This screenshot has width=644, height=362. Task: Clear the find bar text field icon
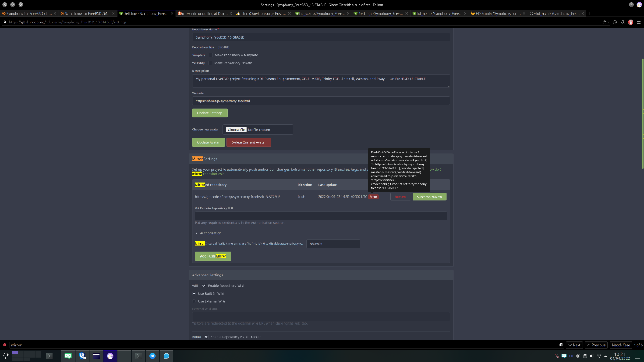pos(561,345)
